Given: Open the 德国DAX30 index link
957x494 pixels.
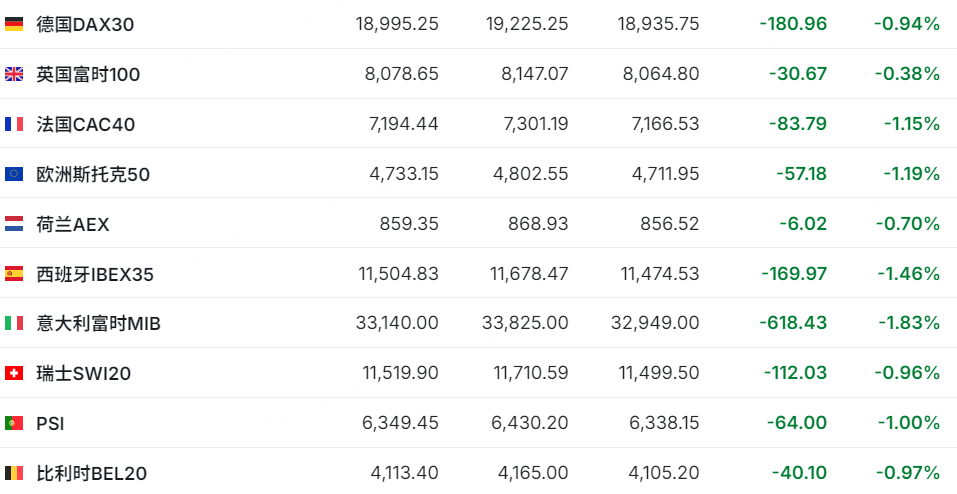Looking at the screenshot, I should (x=85, y=23).
